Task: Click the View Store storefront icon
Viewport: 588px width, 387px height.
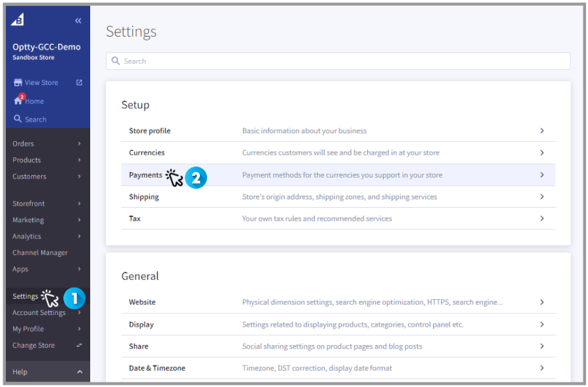Action: 18,83
